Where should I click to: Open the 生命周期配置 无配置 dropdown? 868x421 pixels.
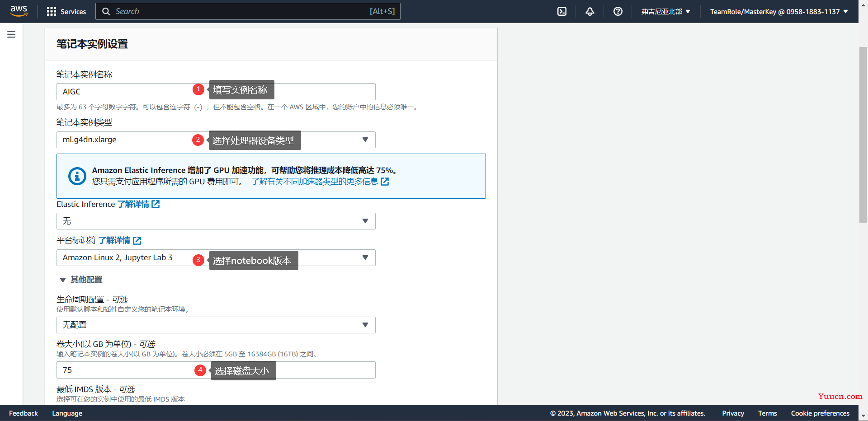[x=216, y=325]
